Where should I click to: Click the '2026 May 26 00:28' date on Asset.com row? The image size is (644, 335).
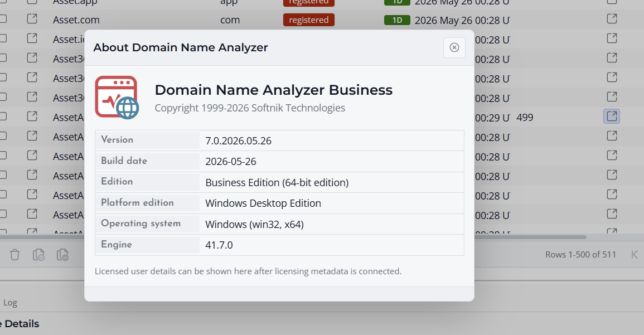point(462,20)
